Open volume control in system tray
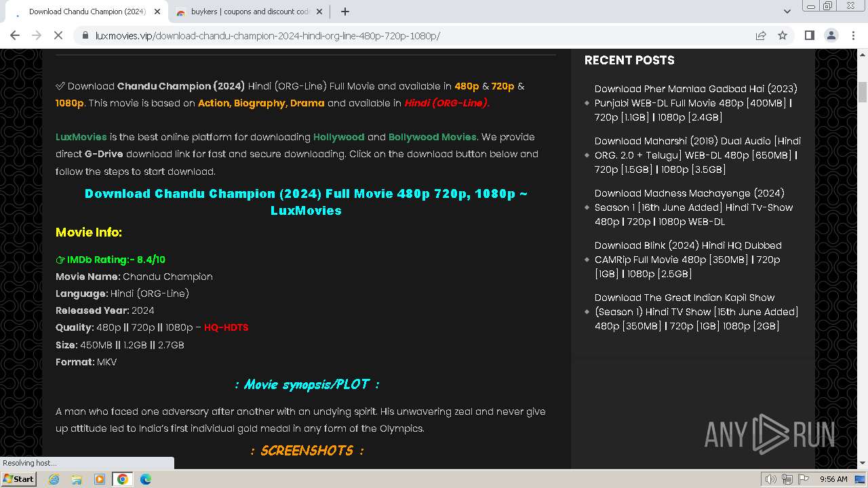Image resolution: width=868 pixels, height=488 pixels. (x=771, y=479)
